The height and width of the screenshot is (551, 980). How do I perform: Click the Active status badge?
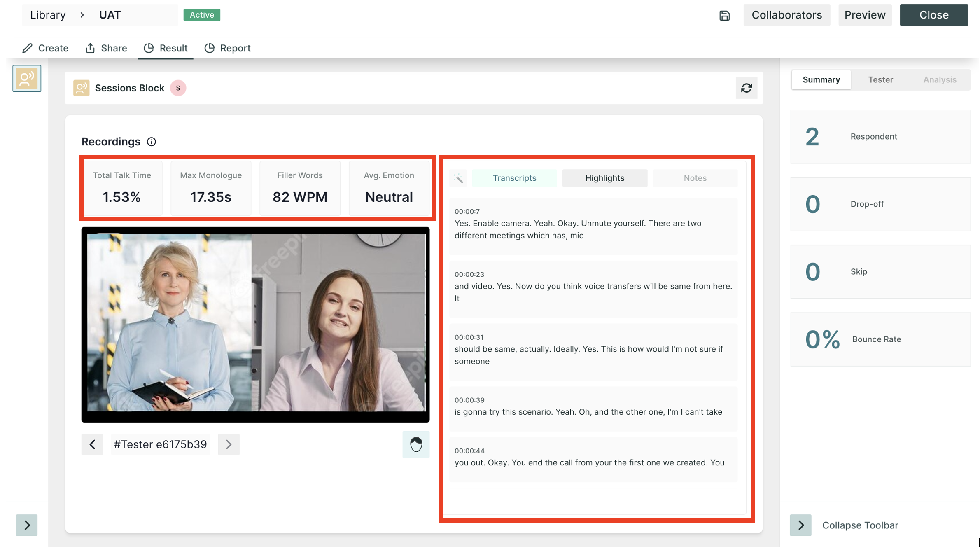202,15
